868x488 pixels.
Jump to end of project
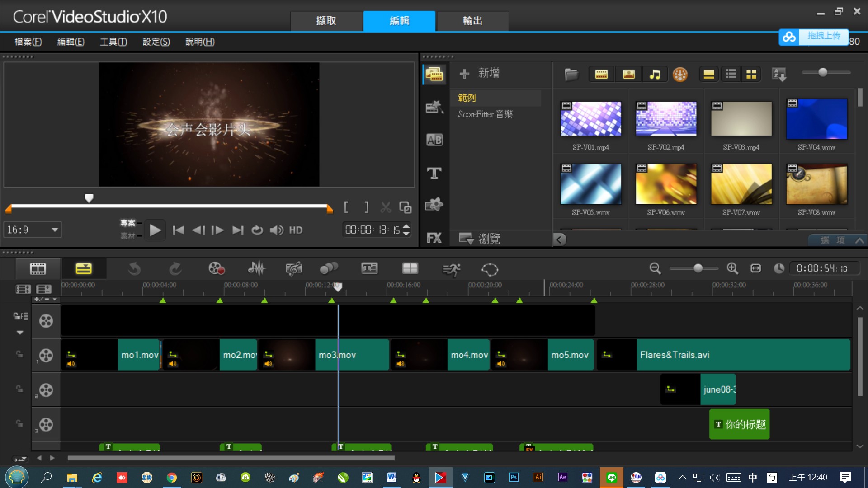click(238, 230)
